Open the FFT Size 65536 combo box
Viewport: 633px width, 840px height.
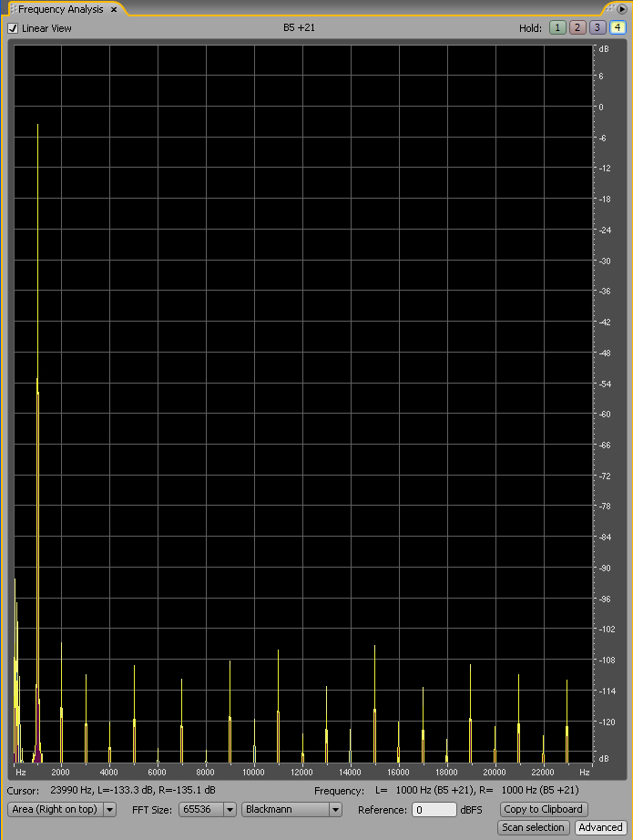(208, 809)
